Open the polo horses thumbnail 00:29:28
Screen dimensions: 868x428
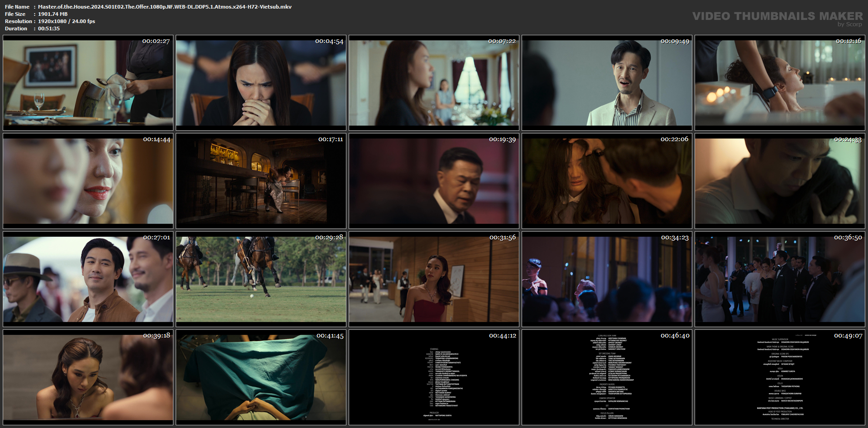coord(261,279)
